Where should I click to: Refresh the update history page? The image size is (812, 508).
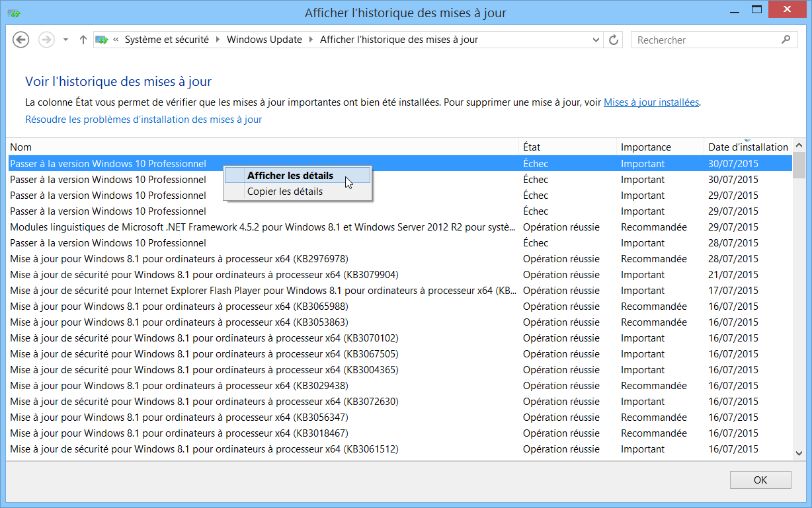[614, 40]
